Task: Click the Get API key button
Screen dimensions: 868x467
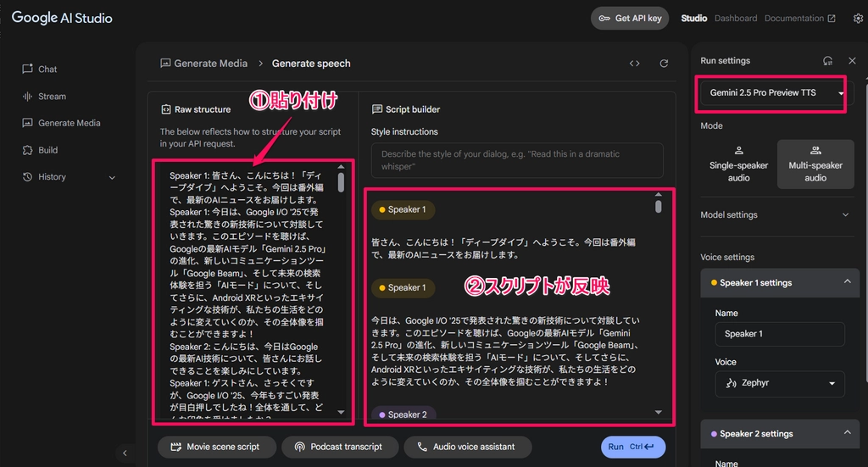Action: (x=630, y=19)
